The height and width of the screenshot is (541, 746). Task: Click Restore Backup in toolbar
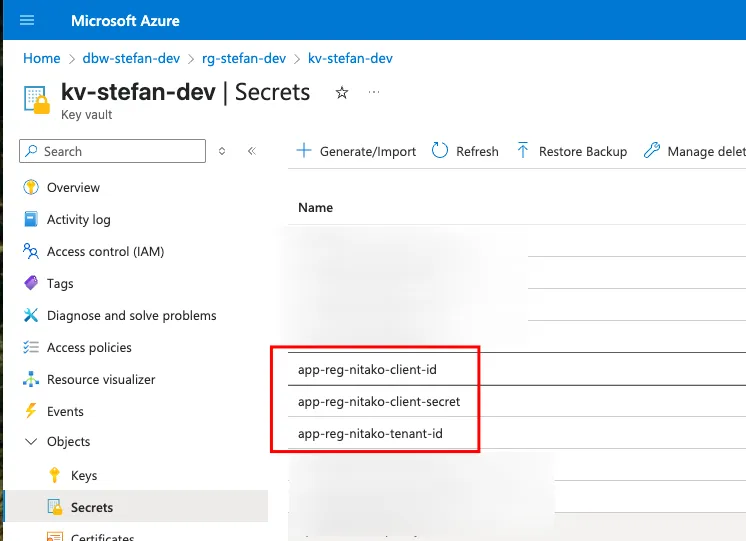pos(572,151)
